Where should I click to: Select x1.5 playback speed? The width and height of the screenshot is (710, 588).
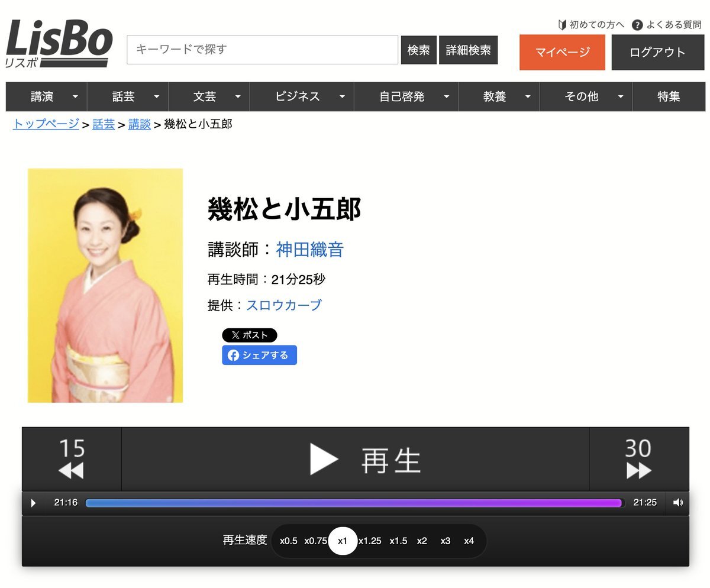coord(398,541)
